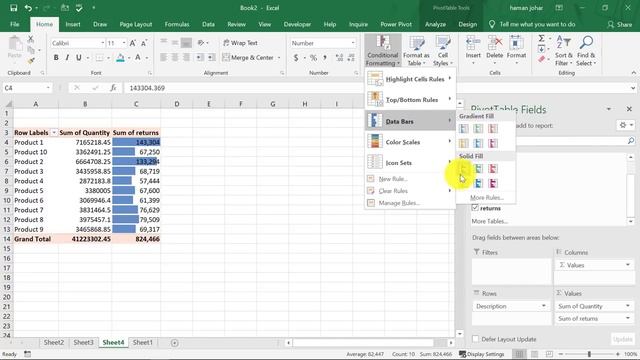Click the Insert cells icon

pos(473,42)
